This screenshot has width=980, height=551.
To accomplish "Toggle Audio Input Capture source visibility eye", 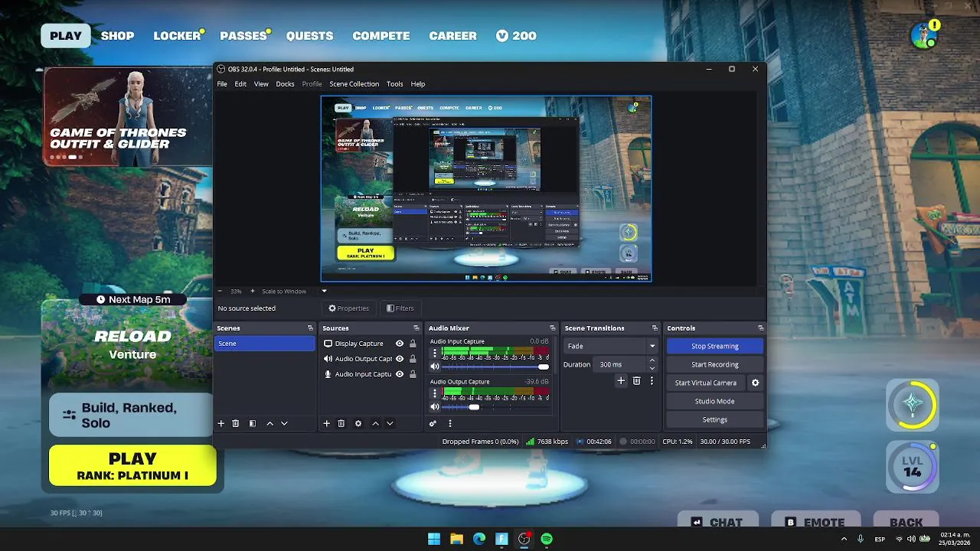I will (400, 374).
